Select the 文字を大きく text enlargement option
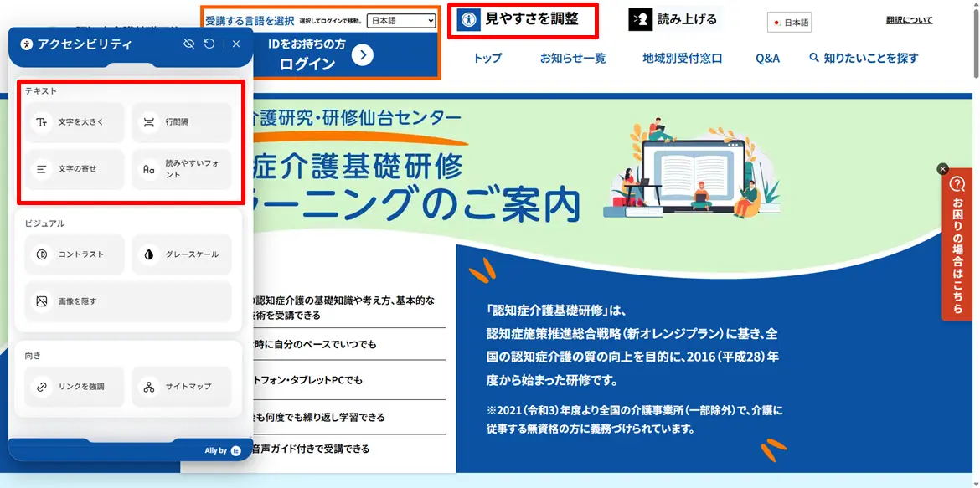 coord(74,122)
